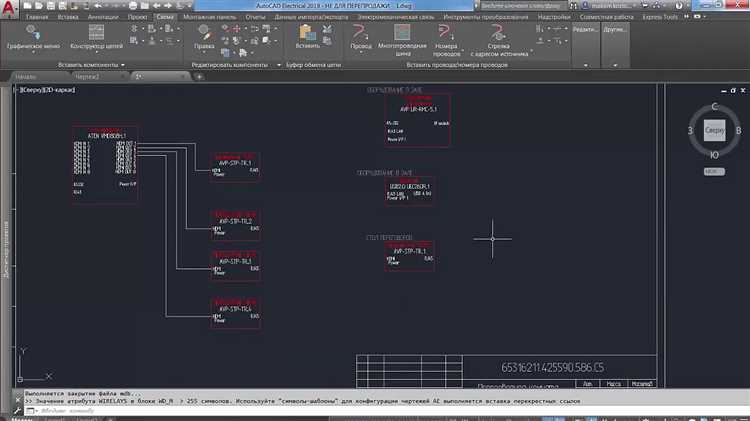The image size is (750, 421).
Task: Expand the Редактировать компоненты panel title
Action: point(235,65)
